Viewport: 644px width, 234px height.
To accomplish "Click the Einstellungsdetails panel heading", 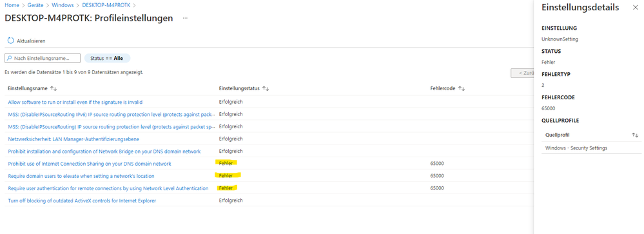I will click(x=580, y=8).
